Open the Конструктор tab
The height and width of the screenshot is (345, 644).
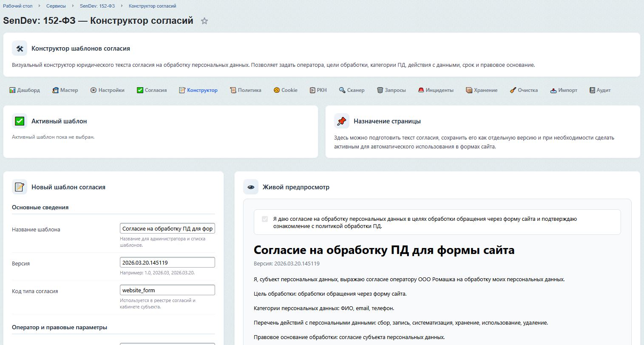pos(198,90)
